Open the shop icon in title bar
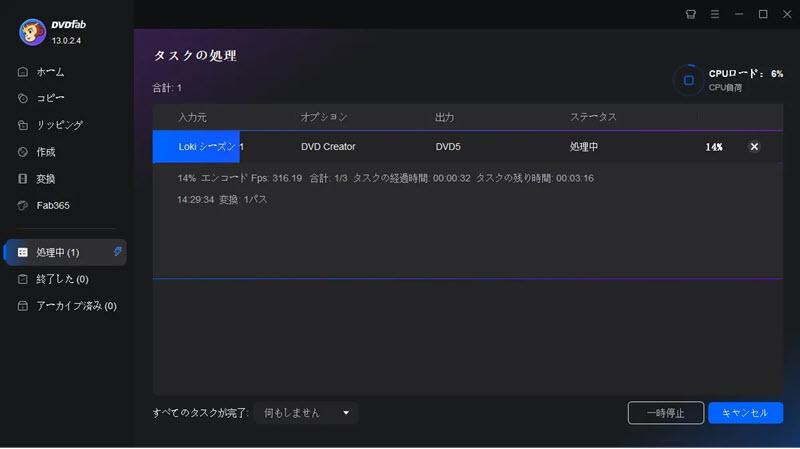Viewport: 800px width, 449px height. [690, 14]
